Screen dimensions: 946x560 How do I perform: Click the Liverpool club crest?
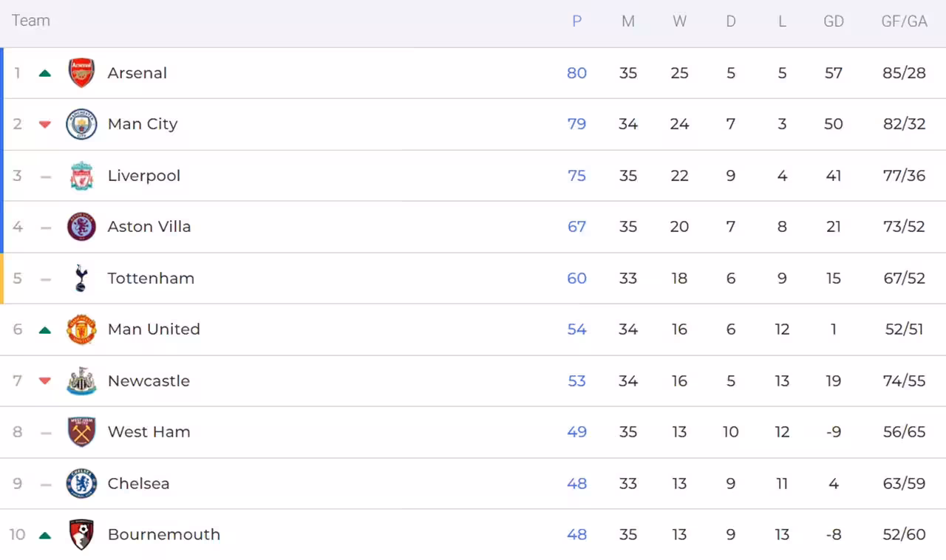pos(81,176)
